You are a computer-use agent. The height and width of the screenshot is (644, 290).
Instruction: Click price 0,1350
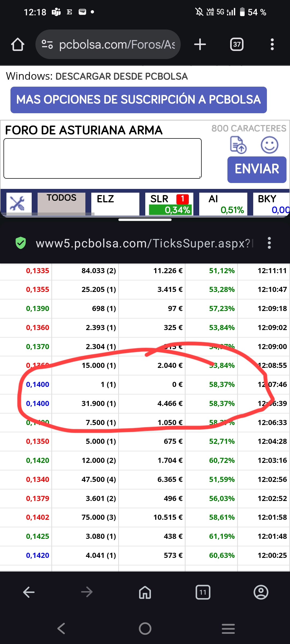[x=38, y=441]
